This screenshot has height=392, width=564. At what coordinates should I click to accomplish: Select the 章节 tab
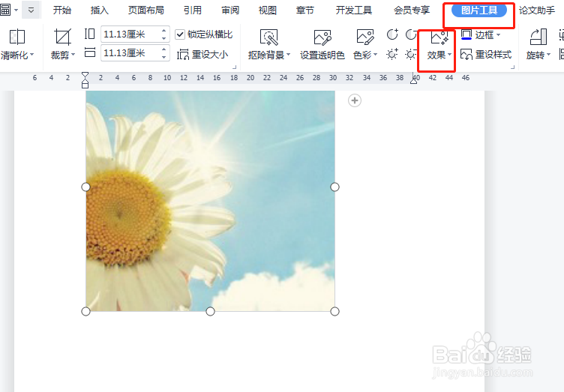305,10
